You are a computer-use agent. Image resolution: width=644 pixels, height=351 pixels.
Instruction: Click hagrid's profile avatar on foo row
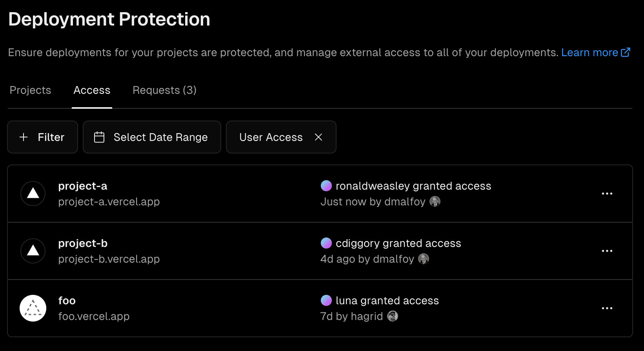393,316
